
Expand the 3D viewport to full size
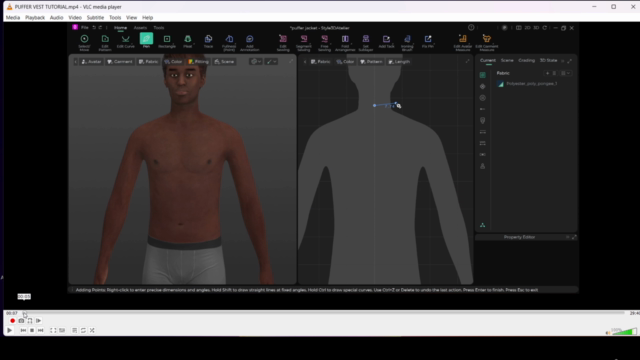(x=291, y=61)
